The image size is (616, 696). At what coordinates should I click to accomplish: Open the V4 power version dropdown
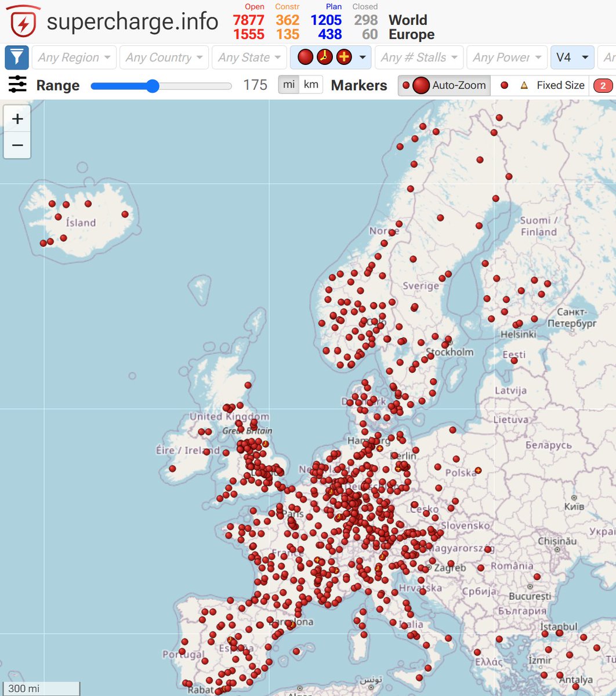click(x=572, y=57)
